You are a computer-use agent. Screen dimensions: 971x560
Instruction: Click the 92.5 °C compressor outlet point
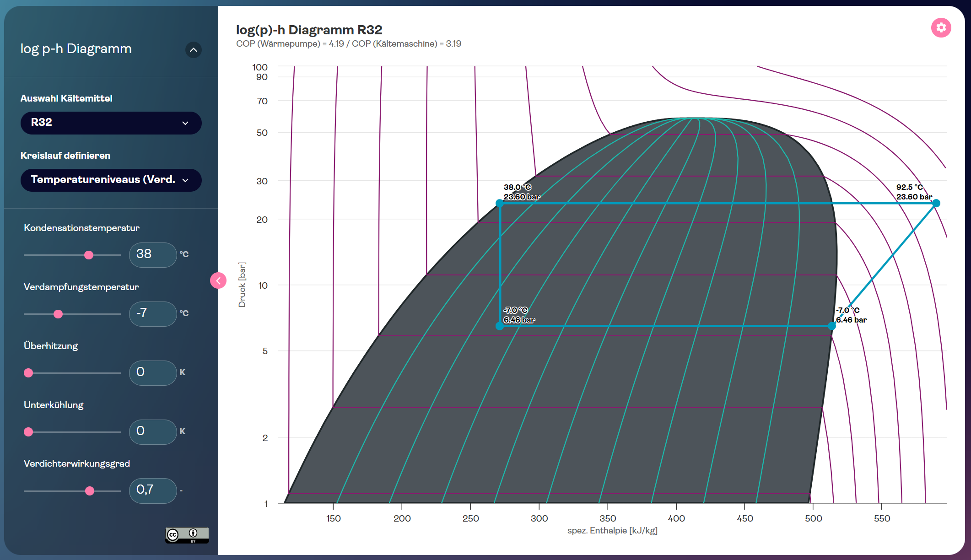(x=936, y=203)
